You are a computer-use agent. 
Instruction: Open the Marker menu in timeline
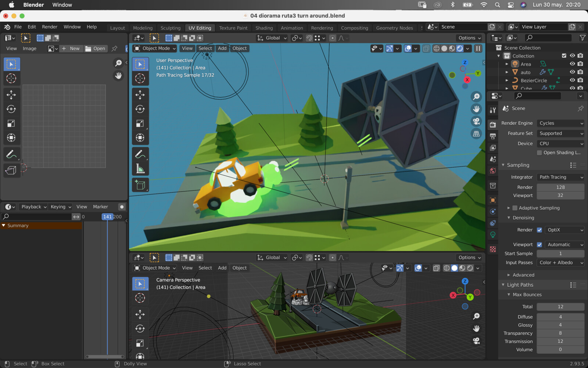point(100,207)
